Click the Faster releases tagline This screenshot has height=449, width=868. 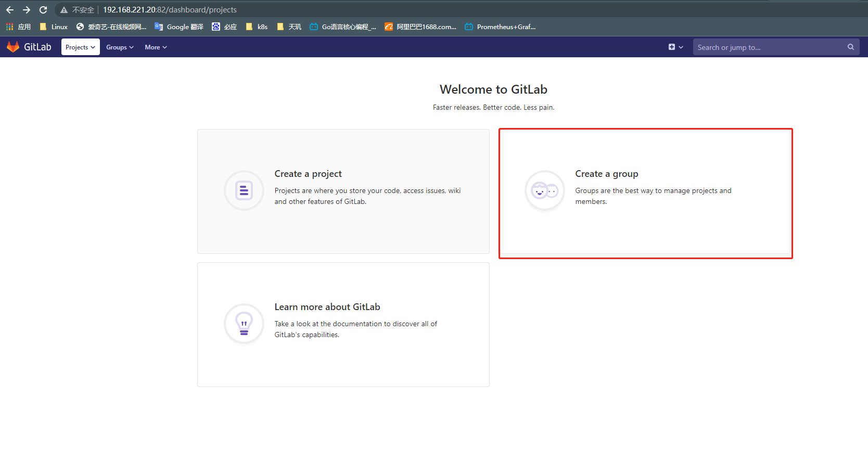pos(493,107)
